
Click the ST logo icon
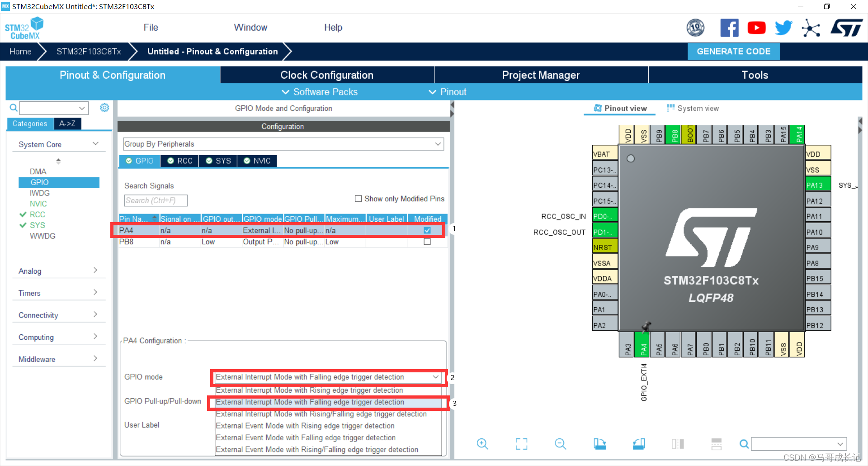point(846,28)
